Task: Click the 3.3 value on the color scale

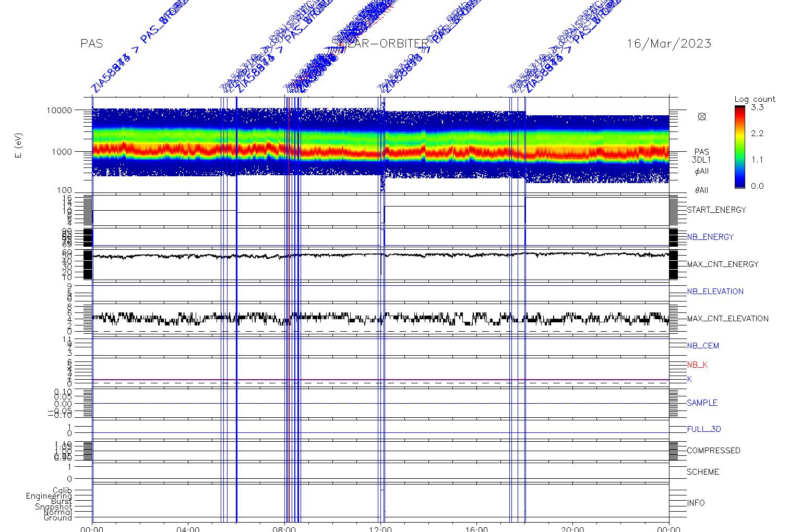Action: click(x=757, y=107)
